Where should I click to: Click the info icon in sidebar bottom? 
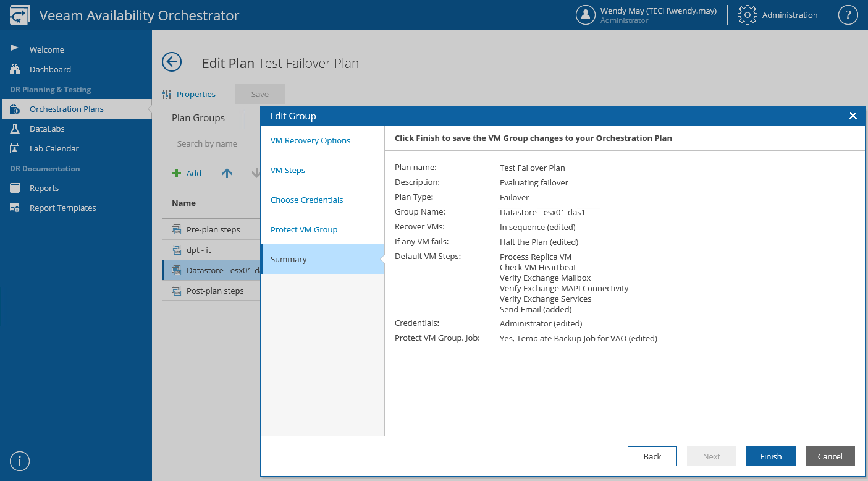coord(20,461)
